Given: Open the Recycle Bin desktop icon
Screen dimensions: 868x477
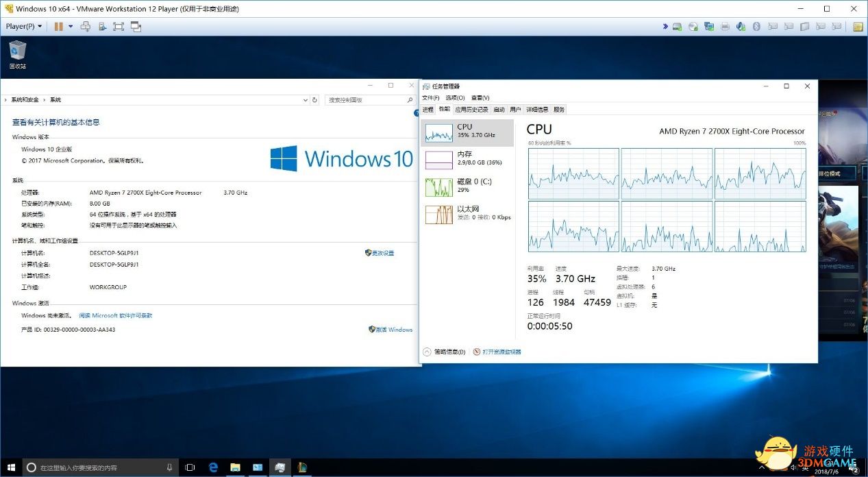Looking at the screenshot, I should click(18, 55).
